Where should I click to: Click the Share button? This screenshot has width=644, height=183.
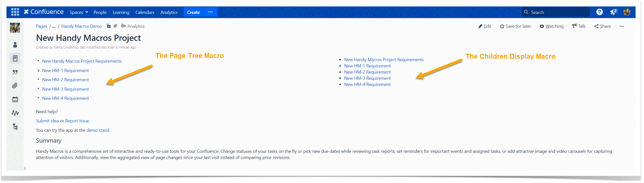coord(602,26)
